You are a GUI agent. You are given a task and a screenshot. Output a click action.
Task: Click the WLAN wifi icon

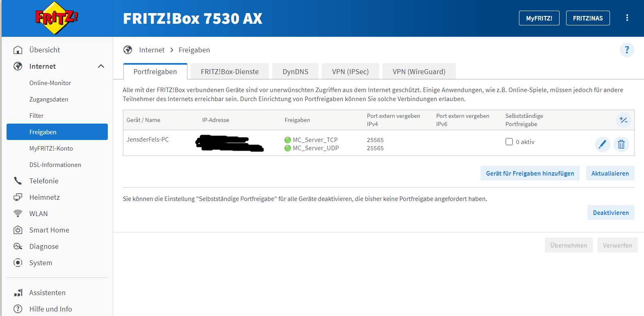tap(18, 214)
